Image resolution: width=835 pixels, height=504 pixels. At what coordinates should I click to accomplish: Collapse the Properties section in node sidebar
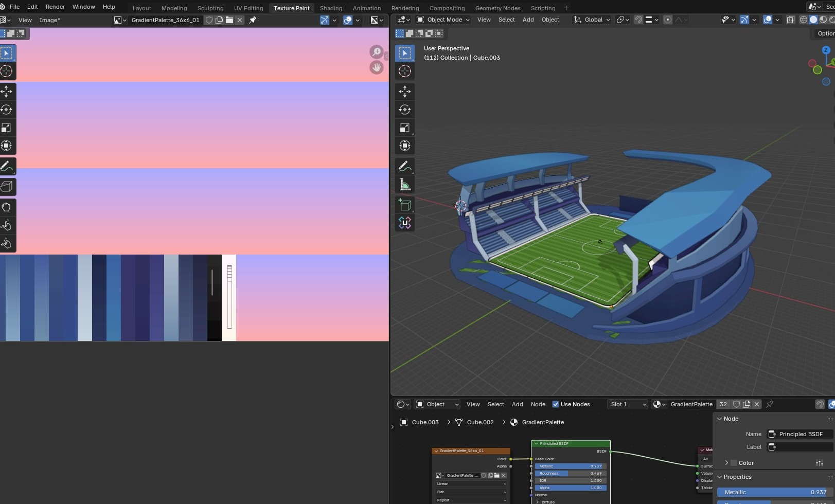click(x=720, y=477)
